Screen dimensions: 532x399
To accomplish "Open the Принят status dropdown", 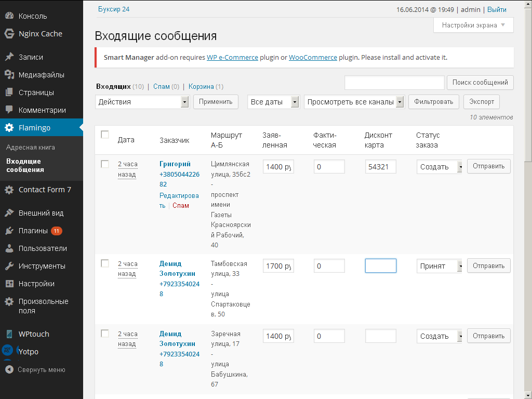I will tap(440, 266).
